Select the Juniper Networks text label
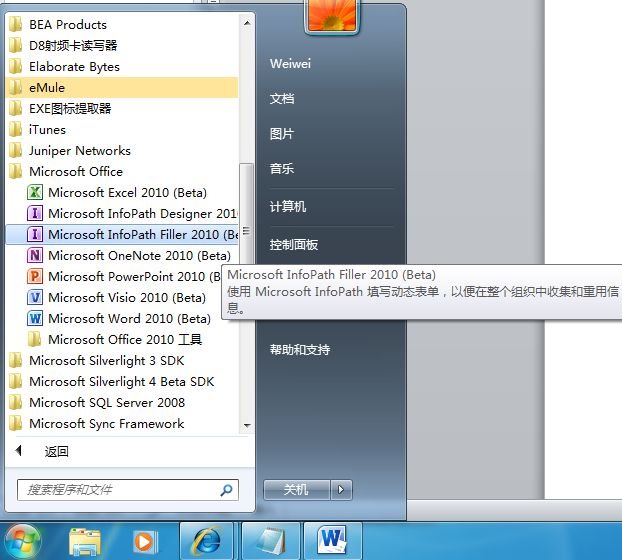 pyautogui.click(x=80, y=151)
